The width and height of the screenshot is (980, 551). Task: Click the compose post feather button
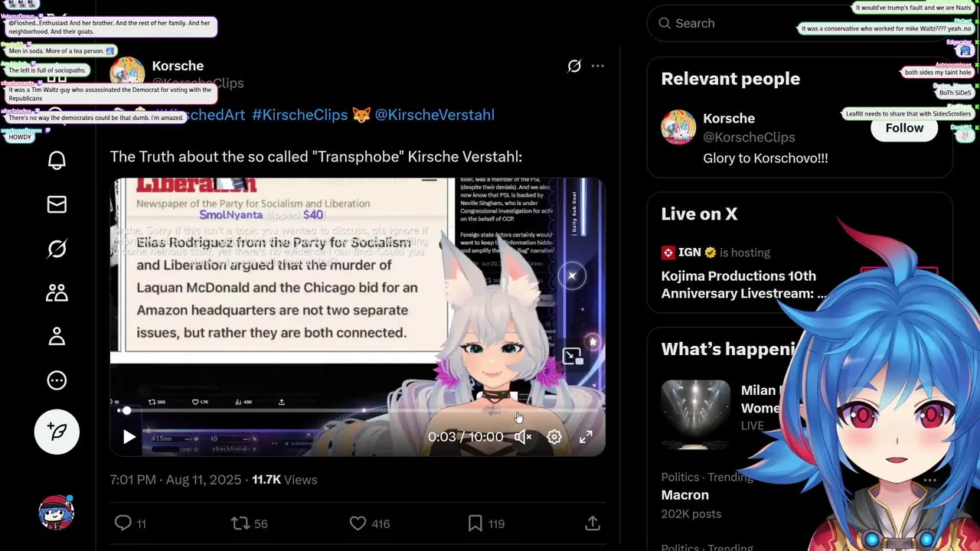(x=57, y=432)
